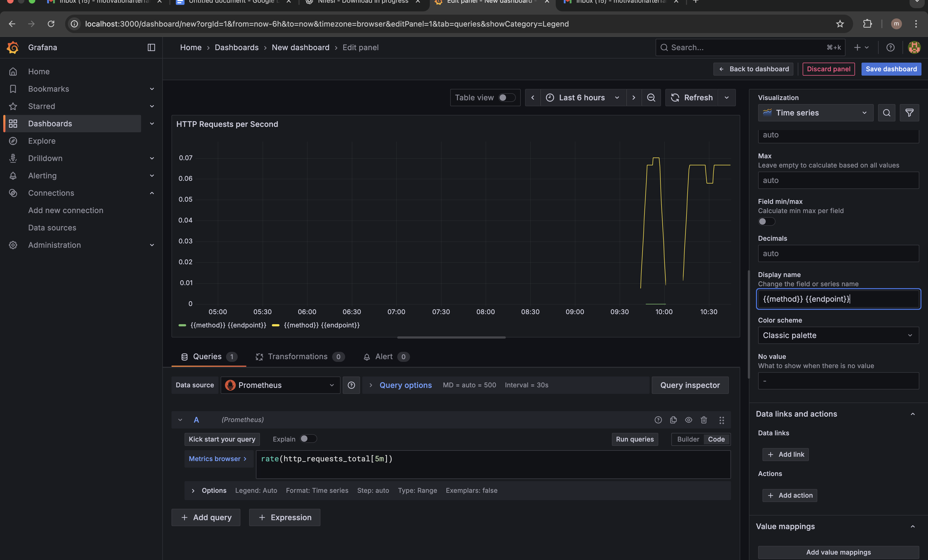Open the Classic palette color scheme dropdown
The height and width of the screenshot is (560, 928).
pyautogui.click(x=838, y=335)
